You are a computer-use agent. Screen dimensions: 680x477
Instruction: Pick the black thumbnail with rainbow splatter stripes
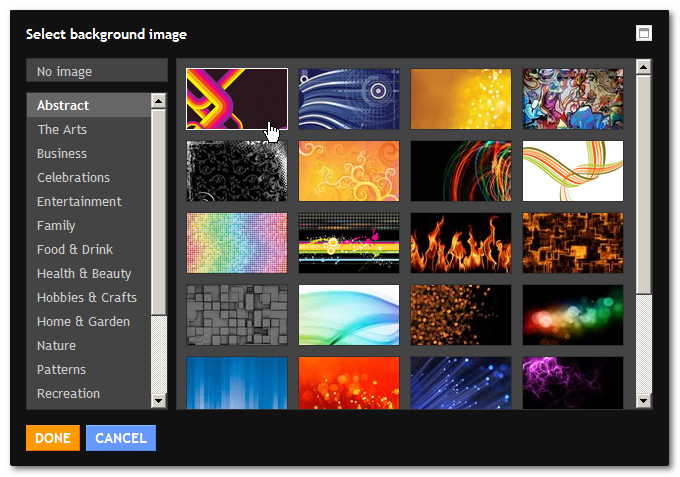tap(349, 243)
